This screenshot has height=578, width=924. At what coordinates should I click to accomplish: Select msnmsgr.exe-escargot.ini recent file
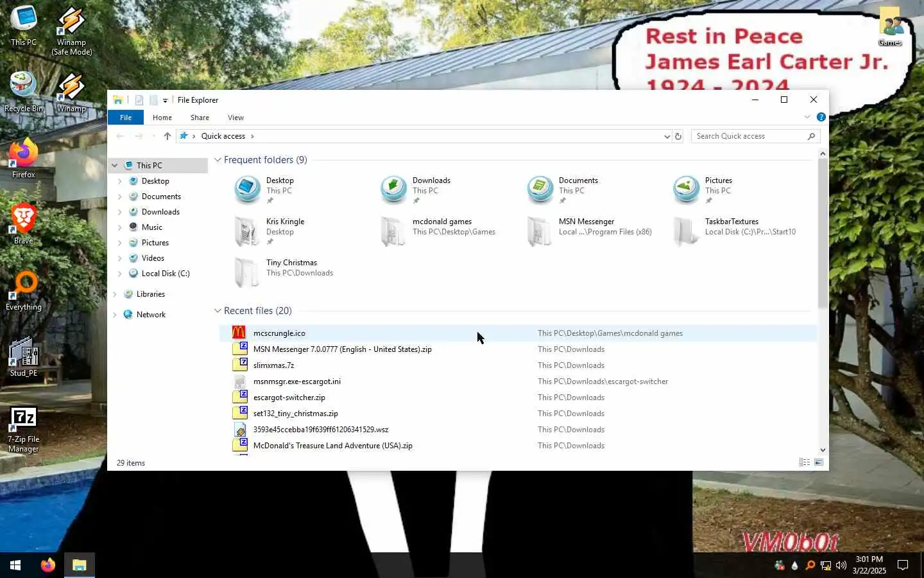pyautogui.click(x=518, y=381)
